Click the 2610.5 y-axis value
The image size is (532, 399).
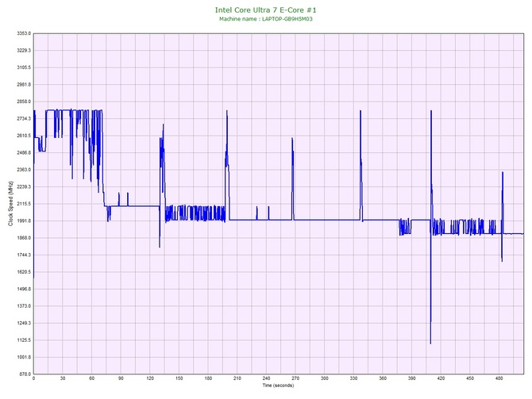tap(24, 136)
